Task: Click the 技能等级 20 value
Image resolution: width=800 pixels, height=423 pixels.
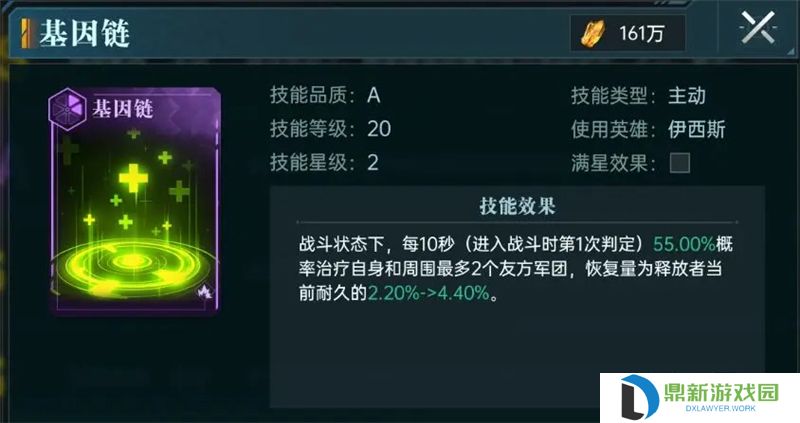Action: (379, 129)
